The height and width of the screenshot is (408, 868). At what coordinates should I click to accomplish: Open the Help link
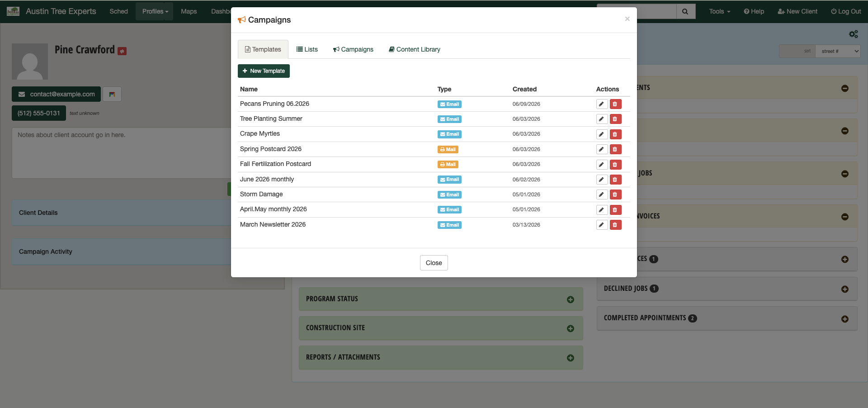point(754,11)
